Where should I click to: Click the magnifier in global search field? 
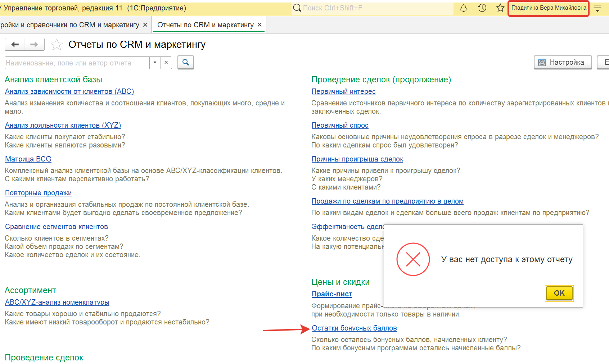[x=297, y=8]
